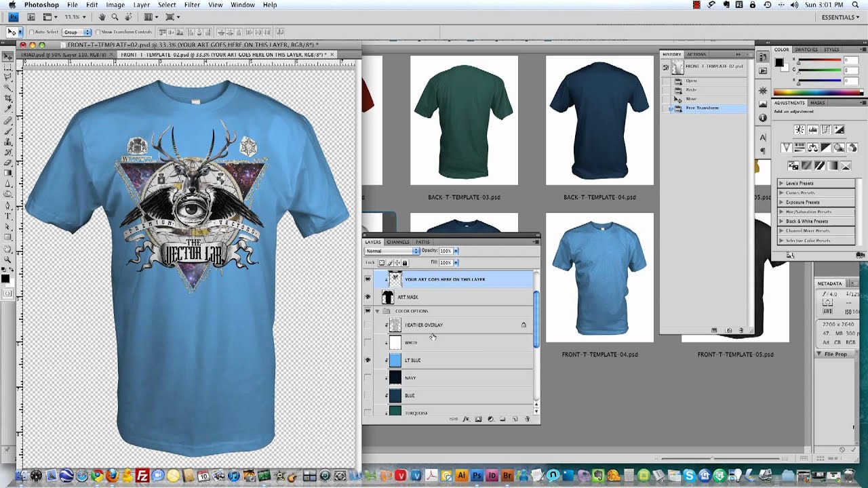
Task: Switch to the TRIAD.psd document tab
Action: (67, 54)
